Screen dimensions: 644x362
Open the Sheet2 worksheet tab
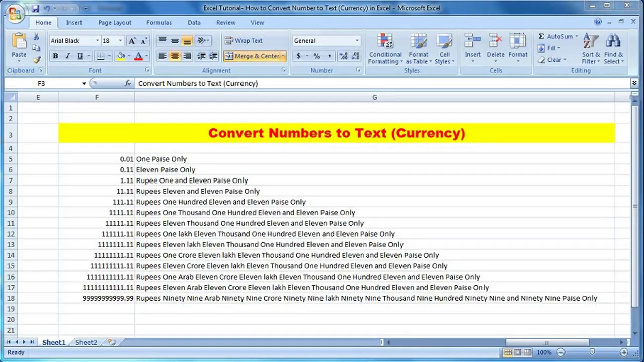[x=86, y=342]
